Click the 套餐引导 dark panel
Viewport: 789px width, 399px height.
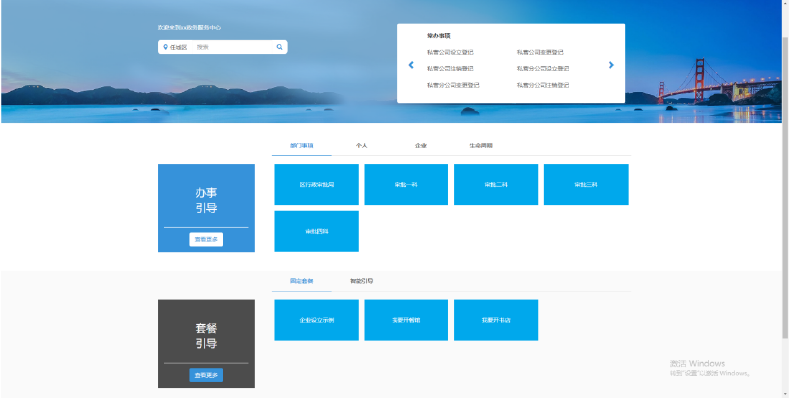tap(206, 344)
